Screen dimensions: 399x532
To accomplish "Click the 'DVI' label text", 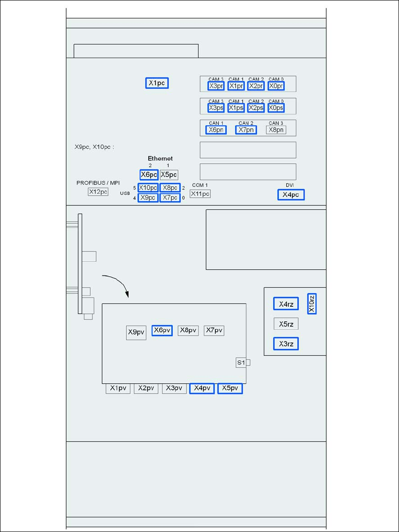I will click(x=290, y=185).
